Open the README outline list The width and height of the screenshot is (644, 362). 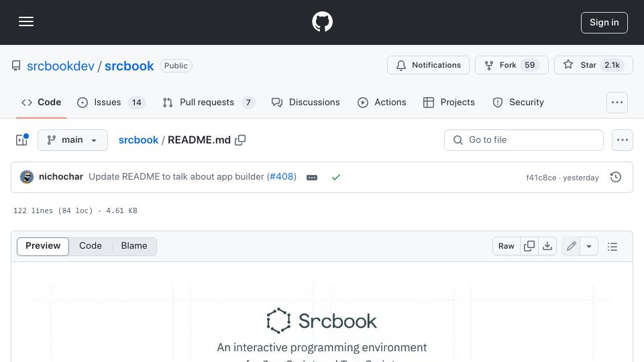click(x=612, y=246)
